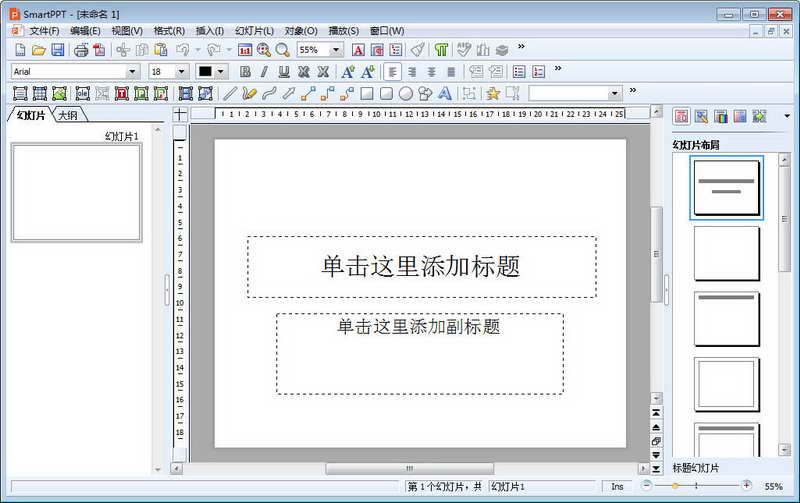Viewport: 800px width, 503px height.
Task: Align text left
Action: pyautogui.click(x=393, y=72)
